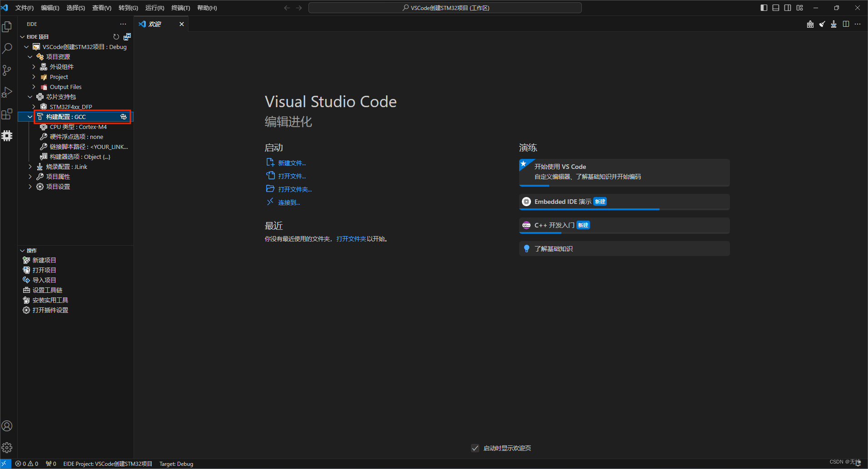Open the 开始使用 VS Code walkthrough
Screen dimensions: 868x469
pos(624,172)
